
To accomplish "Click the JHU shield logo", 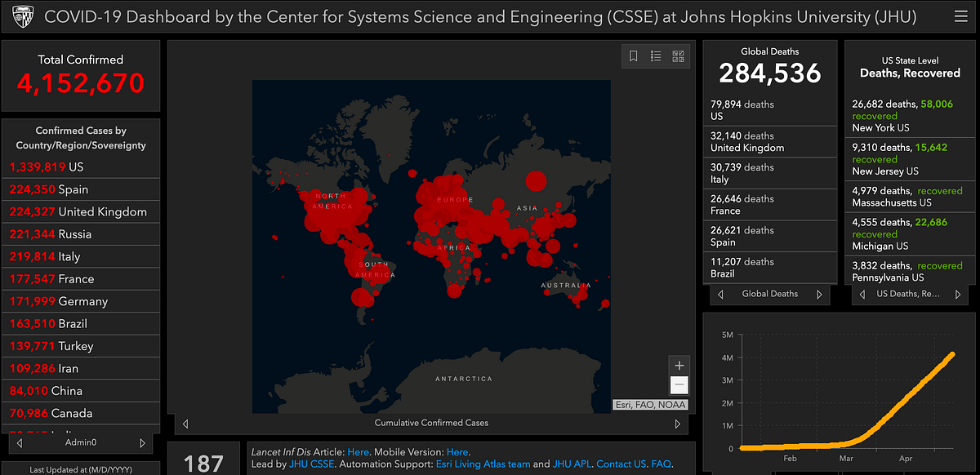I will click(x=21, y=17).
